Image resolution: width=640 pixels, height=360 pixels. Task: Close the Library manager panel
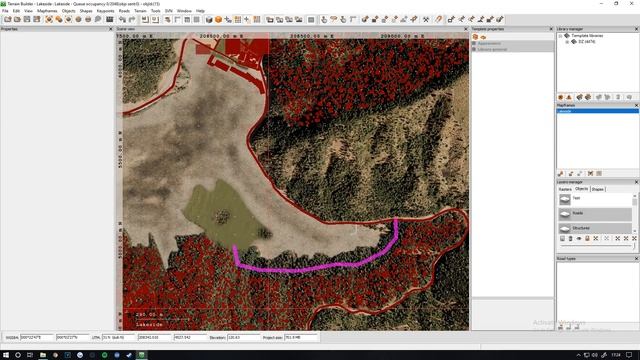636,29
